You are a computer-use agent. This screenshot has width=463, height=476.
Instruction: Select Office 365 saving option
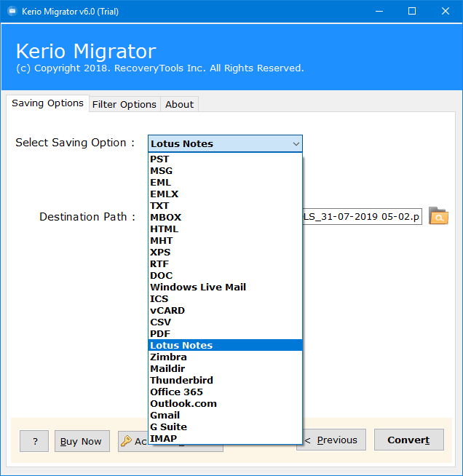(225, 392)
